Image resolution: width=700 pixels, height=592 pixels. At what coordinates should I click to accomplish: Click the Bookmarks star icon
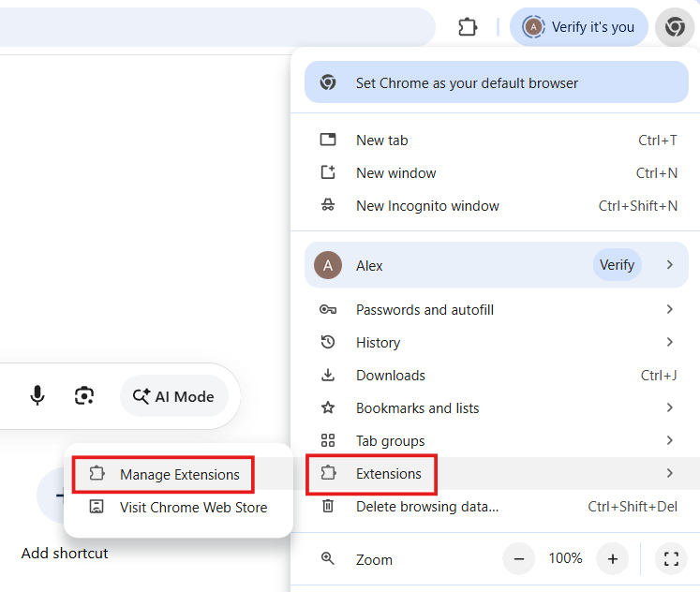328,407
